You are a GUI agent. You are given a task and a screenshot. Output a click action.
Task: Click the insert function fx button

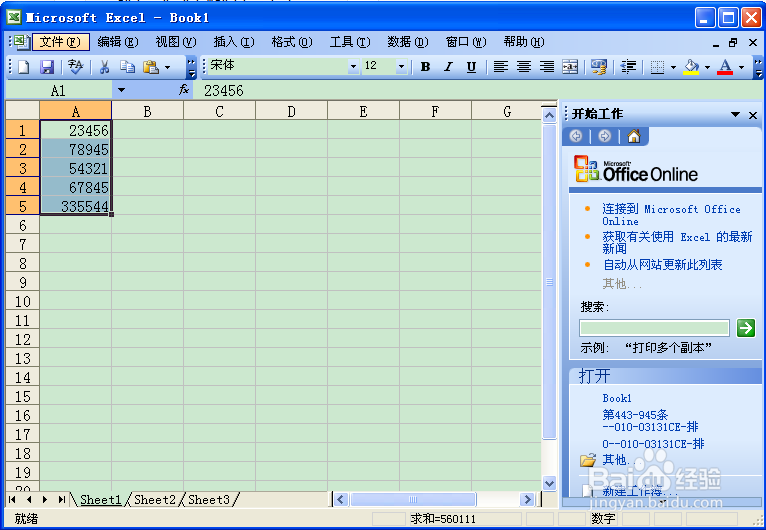tap(184, 90)
